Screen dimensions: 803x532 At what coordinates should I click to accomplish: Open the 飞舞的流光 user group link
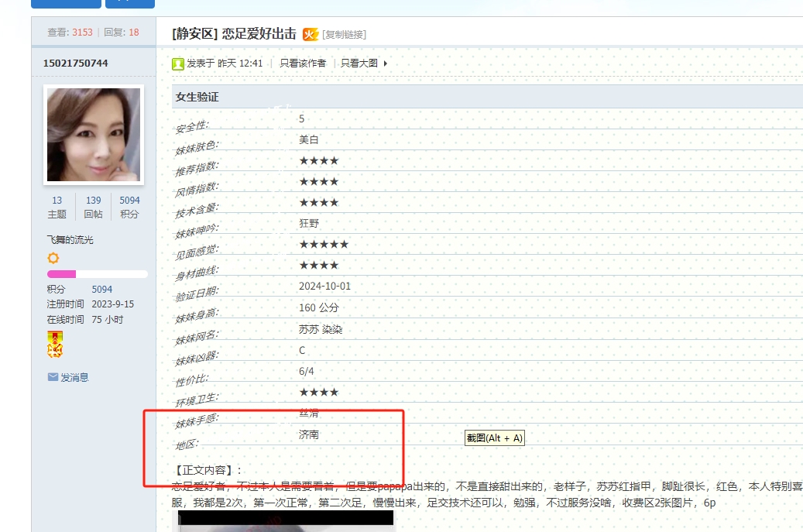[x=70, y=240]
